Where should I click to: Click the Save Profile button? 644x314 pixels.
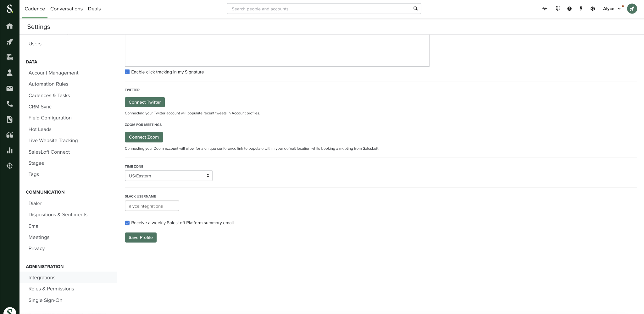pos(141,238)
